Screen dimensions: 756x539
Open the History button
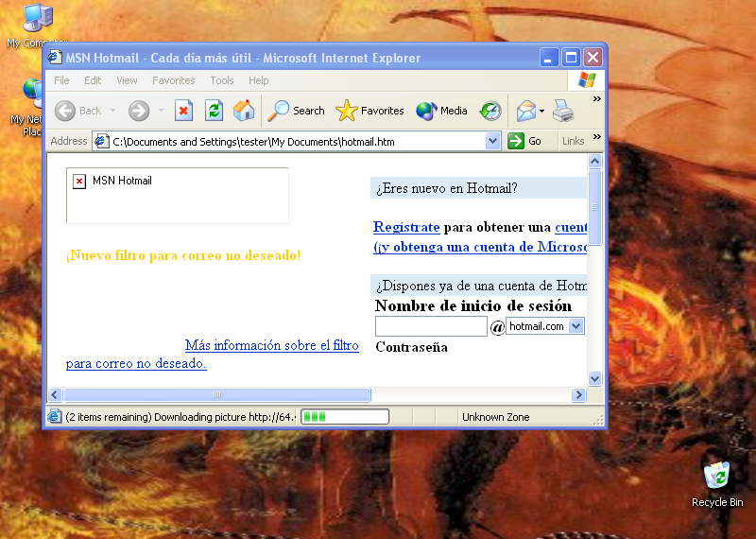pyautogui.click(x=490, y=111)
